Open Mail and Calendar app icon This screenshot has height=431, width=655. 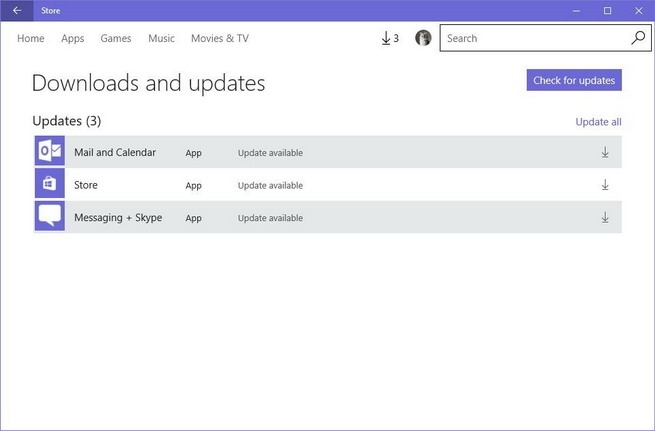click(x=50, y=151)
